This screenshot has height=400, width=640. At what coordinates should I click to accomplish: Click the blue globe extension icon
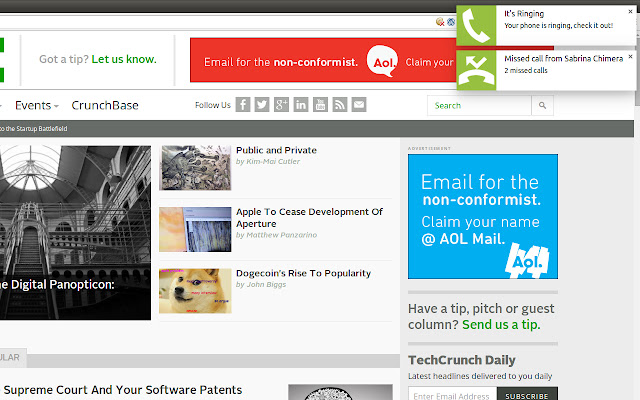click(x=451, y=22)
